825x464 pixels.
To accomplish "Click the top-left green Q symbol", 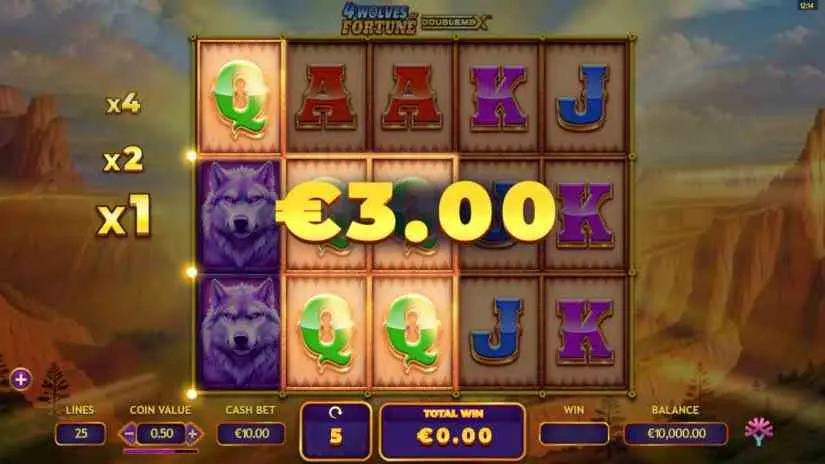I will pyautogui.click(x=240, y=98).
